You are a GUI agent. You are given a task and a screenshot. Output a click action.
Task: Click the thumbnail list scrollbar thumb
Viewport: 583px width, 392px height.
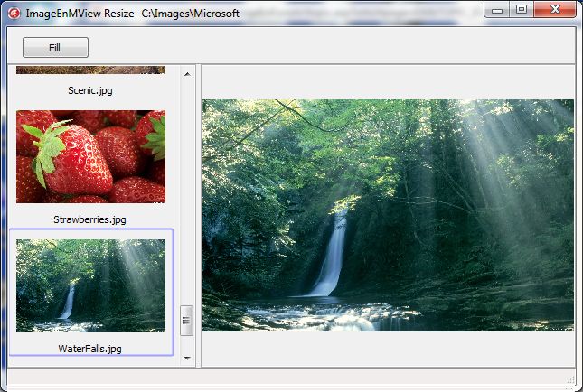(x=186, y=321)
